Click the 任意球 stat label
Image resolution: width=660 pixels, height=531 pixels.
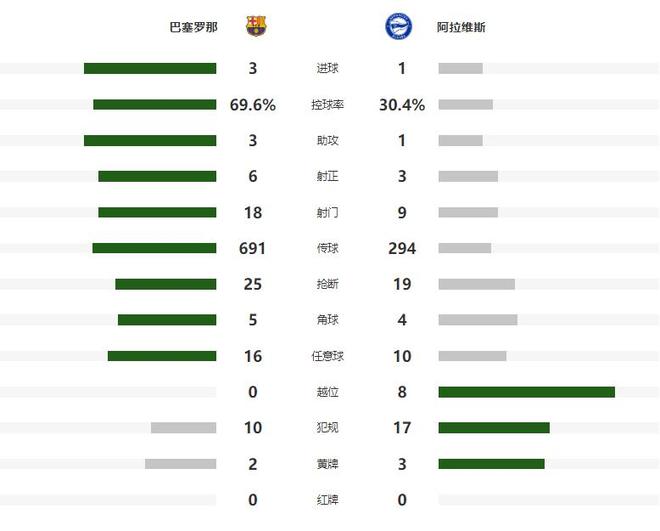click(x=327, y=357)
